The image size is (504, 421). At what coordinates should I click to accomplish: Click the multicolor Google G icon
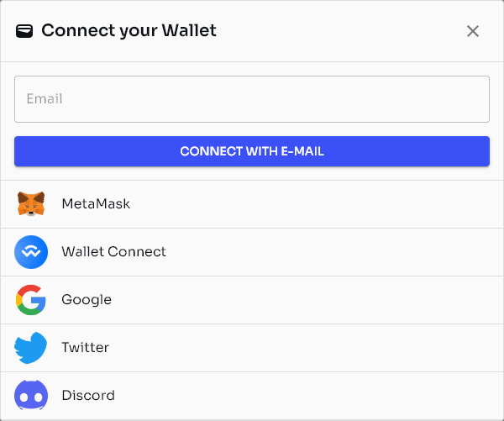tap(31, 300)
